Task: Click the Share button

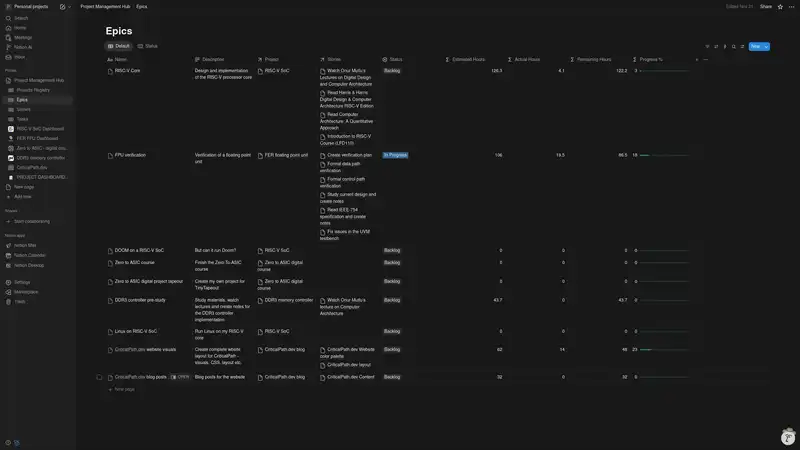Action: pyautogui.click(x=765, y=7)
